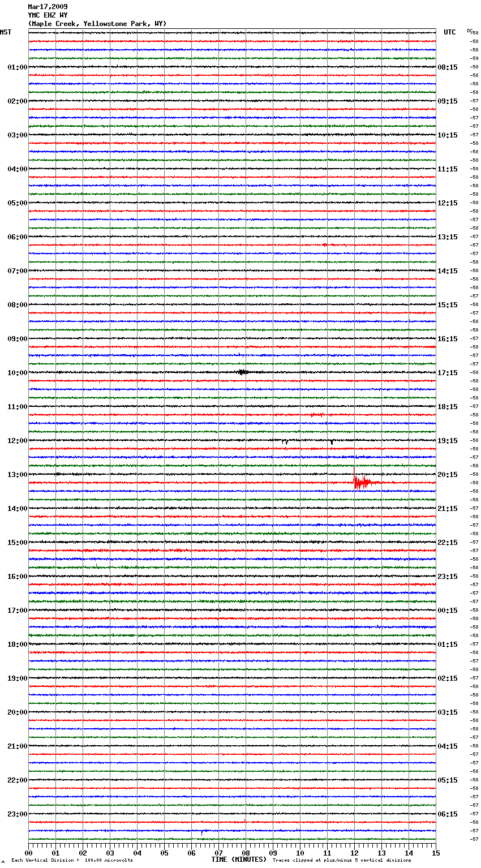
Task: Select the "22:00" MST hour label
Action: (18, 780)
